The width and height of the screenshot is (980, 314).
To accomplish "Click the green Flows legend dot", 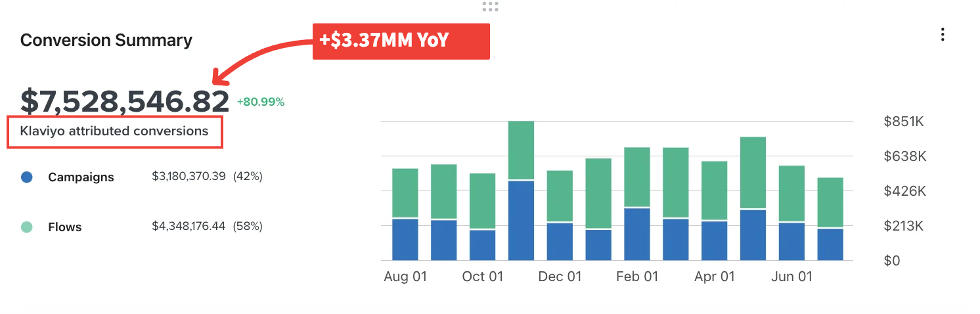I will click(x=27, y=227).
